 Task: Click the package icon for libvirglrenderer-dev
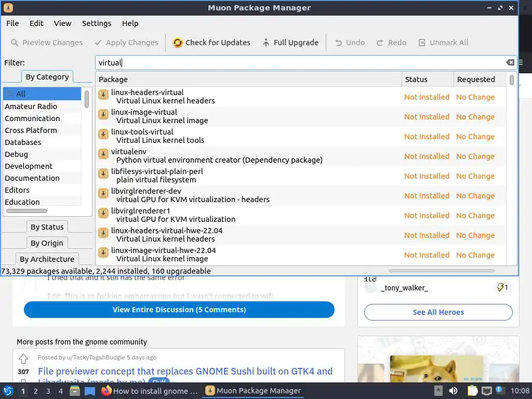point(103,193)
